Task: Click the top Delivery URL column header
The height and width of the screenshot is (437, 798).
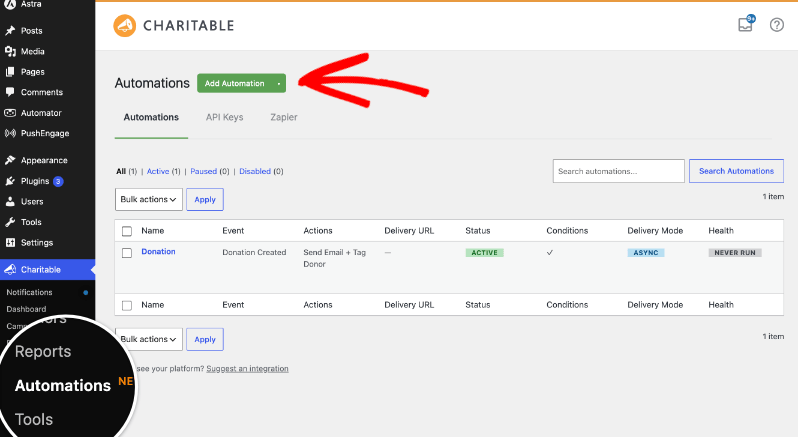Action: [409, 230]
